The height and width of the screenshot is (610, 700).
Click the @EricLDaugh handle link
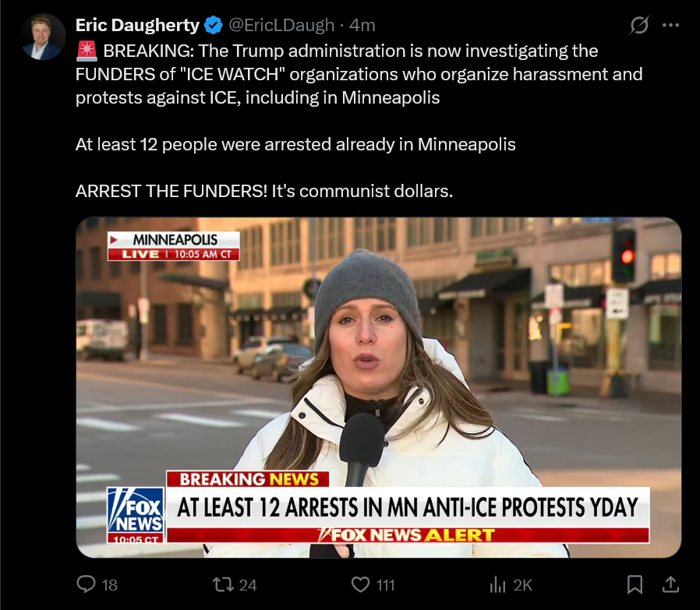(281, 26)
